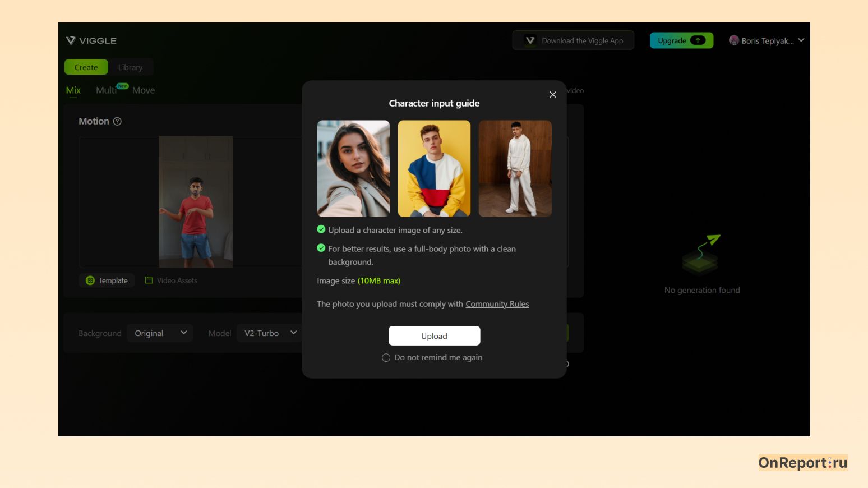Click the user avatar next to Boris Teplyak
The image size is (868, 488).
pos(734,40)
